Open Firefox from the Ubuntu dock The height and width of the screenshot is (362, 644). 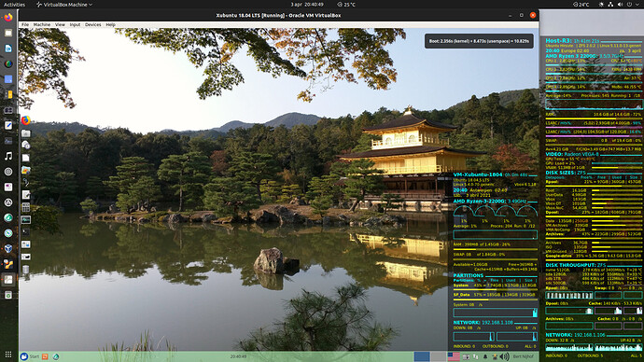pyautogui.click(x=8, y=17)
